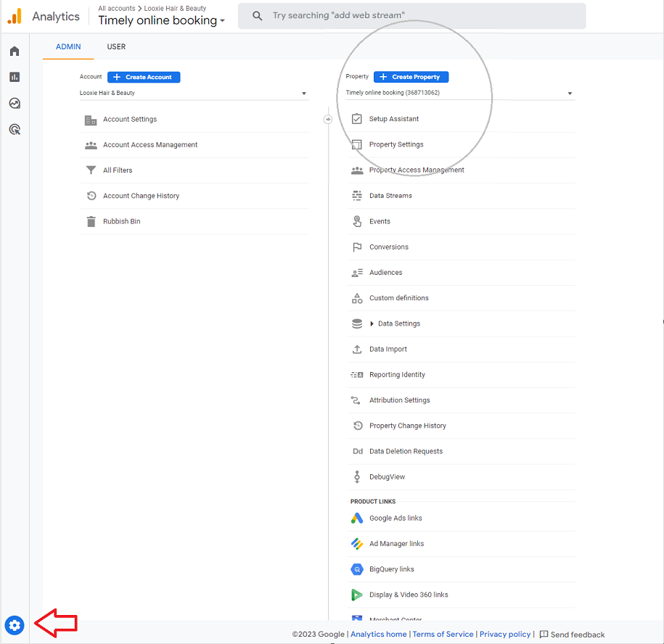This screenshot has height=644, width=664.
Task: Click the DebugView icon
Action: 357,476
